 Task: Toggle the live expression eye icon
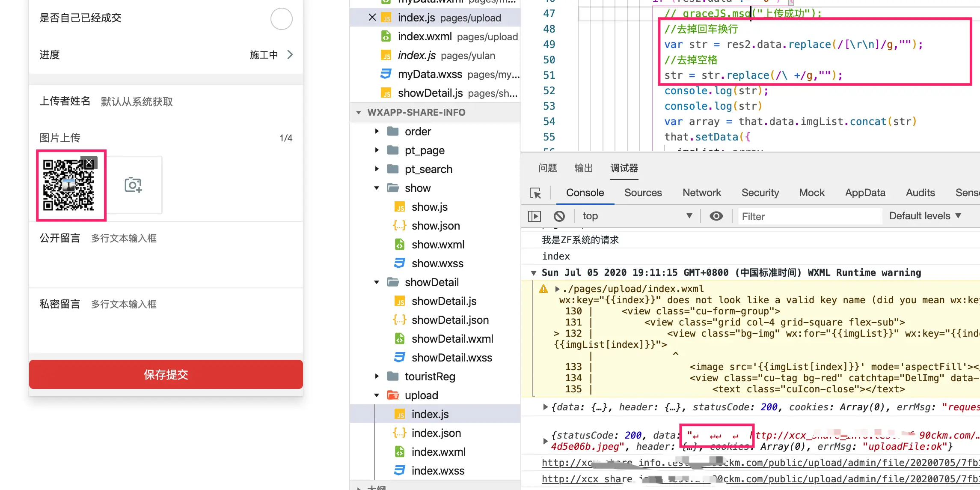coord(716,216)
